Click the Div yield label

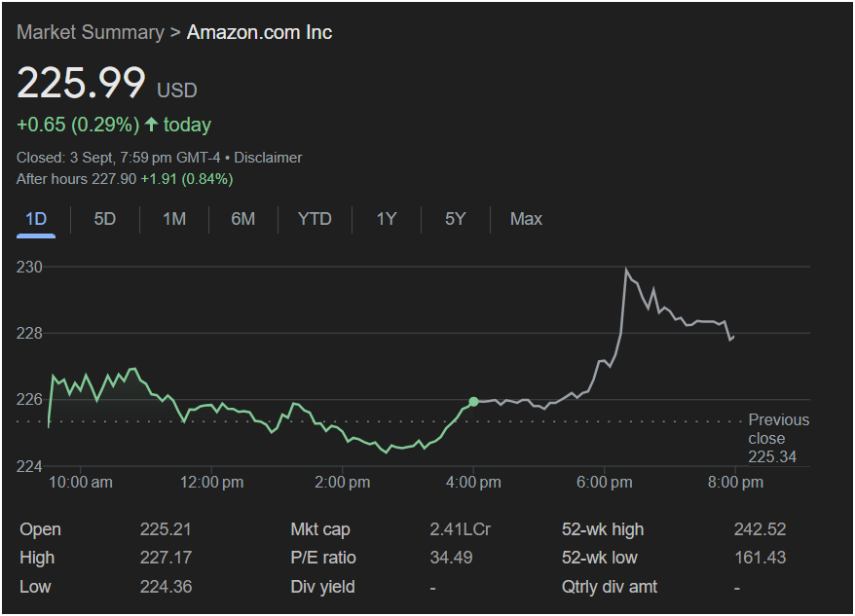(322, 587)
